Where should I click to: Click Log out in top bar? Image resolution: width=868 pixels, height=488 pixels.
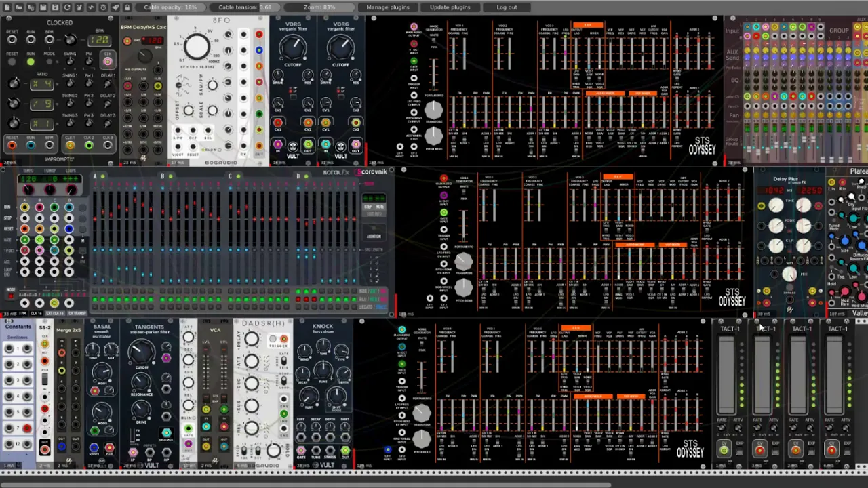[x=507, y=7]
